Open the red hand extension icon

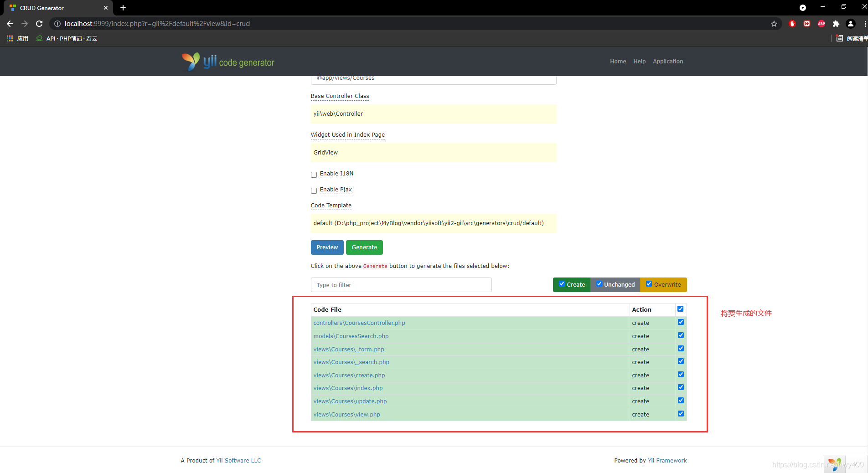click(792, 24)
